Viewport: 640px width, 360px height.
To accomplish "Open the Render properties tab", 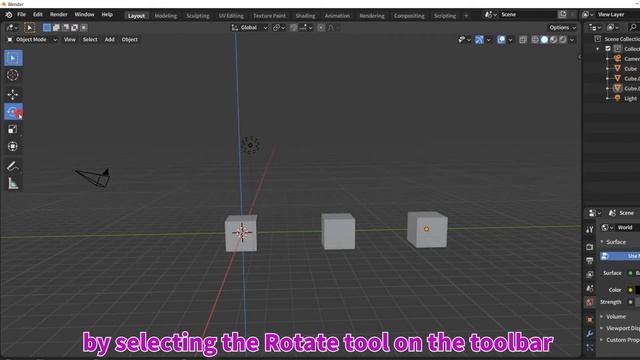I will (589, 247).
